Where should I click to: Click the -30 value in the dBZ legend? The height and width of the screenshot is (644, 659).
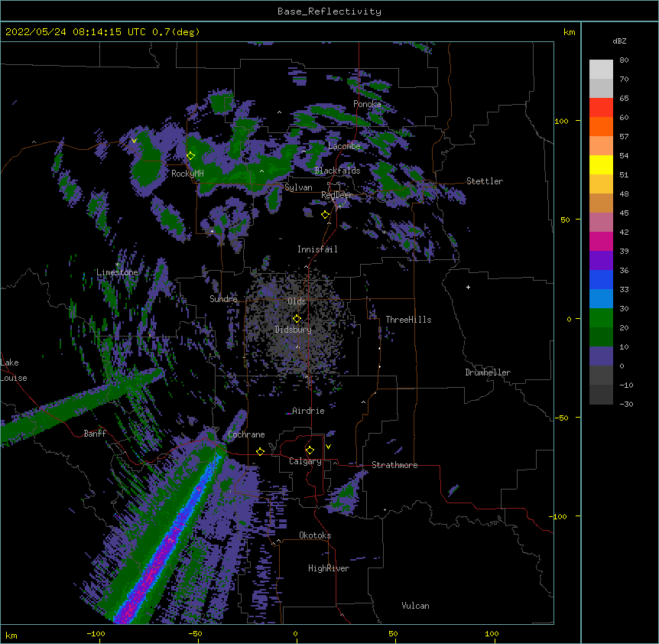click(626, 405)
